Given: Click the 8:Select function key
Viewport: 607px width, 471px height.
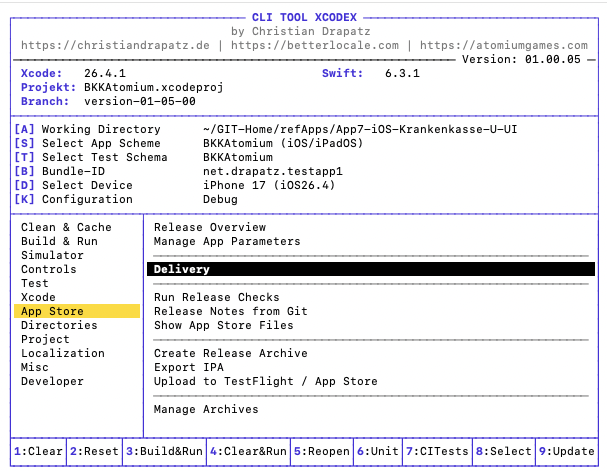Looking at the screenshot, I should 504,451.
